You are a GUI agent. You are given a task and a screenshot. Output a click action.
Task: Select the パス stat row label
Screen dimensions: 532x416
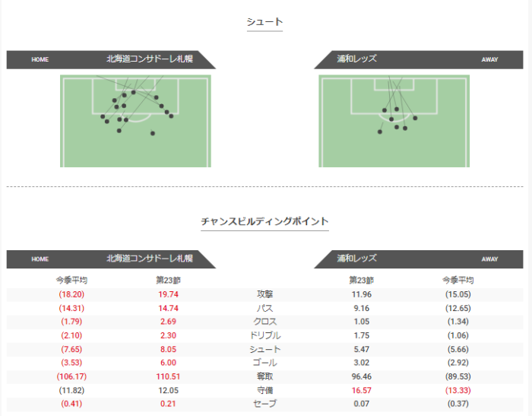click(264, 308)
